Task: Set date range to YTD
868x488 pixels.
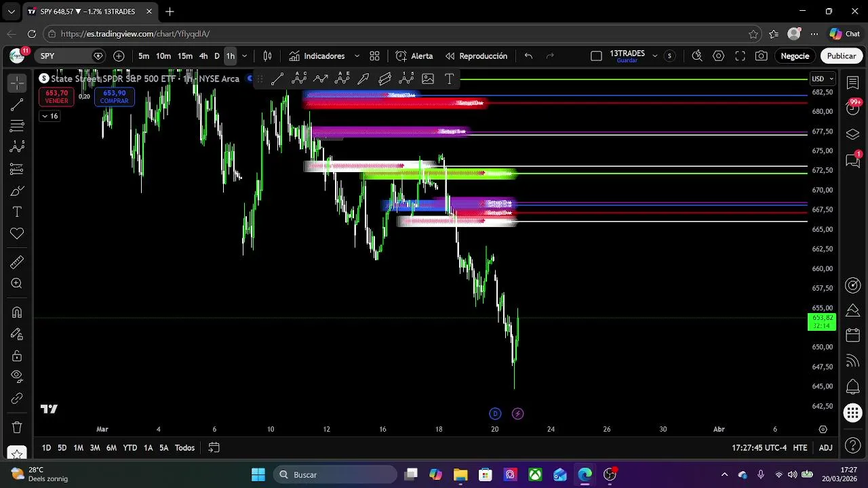Action: [130, 448]
